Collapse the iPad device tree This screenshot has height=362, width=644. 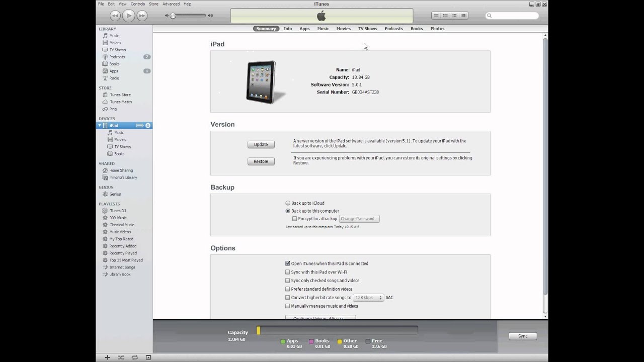100,125
